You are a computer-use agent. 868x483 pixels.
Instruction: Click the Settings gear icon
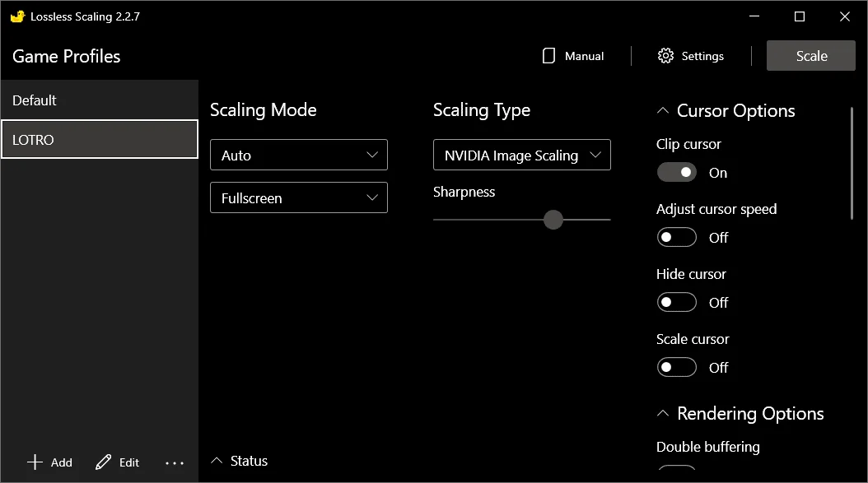point(665,56)
